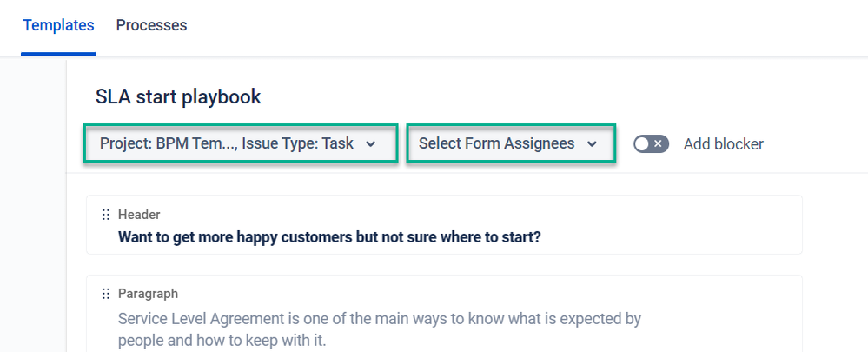This screenshot has height=352, width=868.
Task: Select the Header block type label
Action: (139, 215)
